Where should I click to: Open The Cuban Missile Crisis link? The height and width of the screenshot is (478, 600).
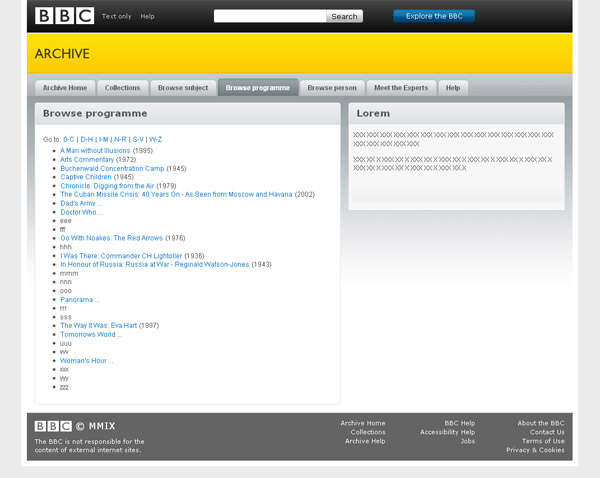(x=176, y=194)
